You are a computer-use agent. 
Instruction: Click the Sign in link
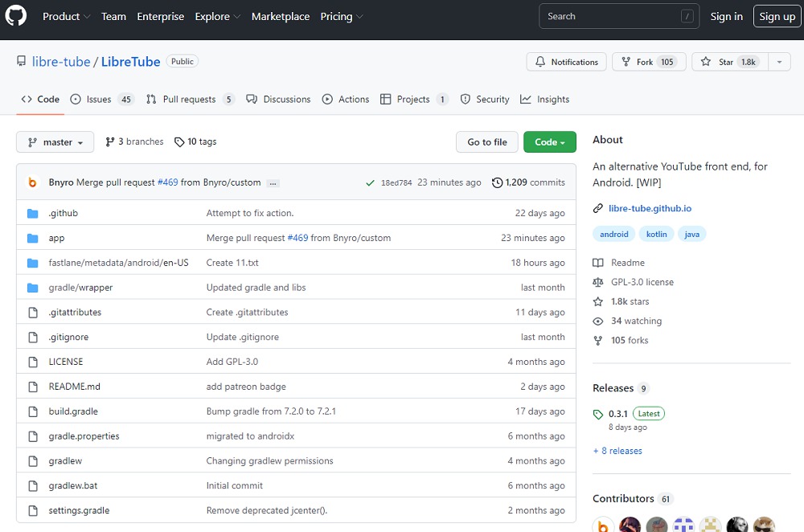(x=726, y=16)
